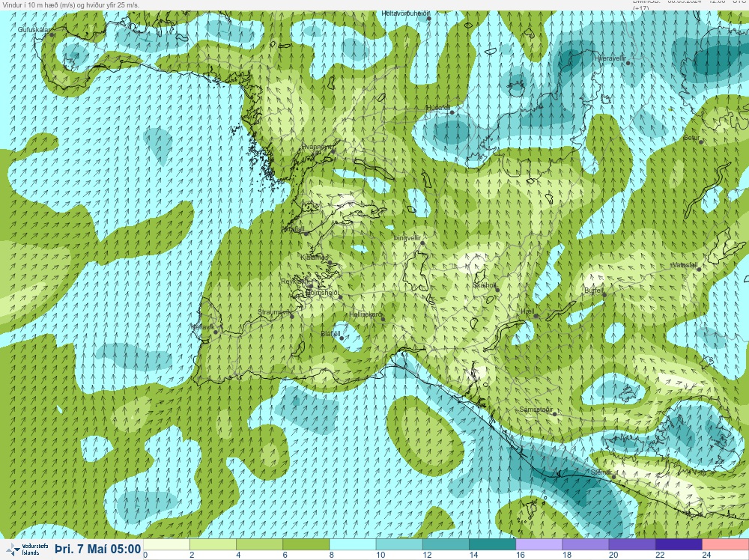Select the Hellisskarð station label
This screenshot has width=749, height=560.
(x=366, y=314)
